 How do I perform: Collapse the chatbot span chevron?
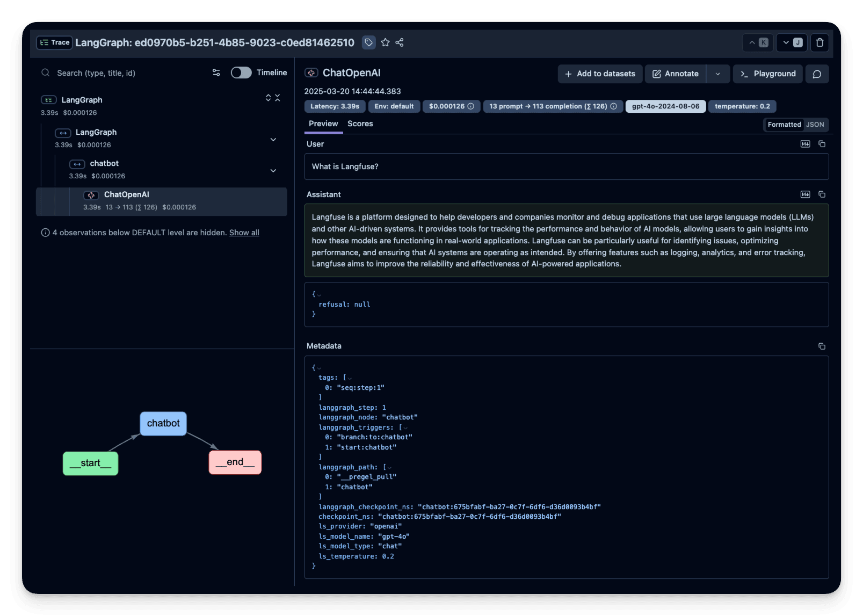tap(273, 170)
